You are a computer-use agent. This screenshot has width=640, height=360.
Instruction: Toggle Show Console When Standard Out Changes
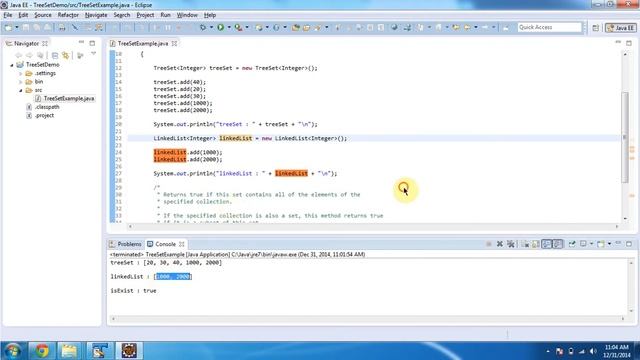coord(547,244)
